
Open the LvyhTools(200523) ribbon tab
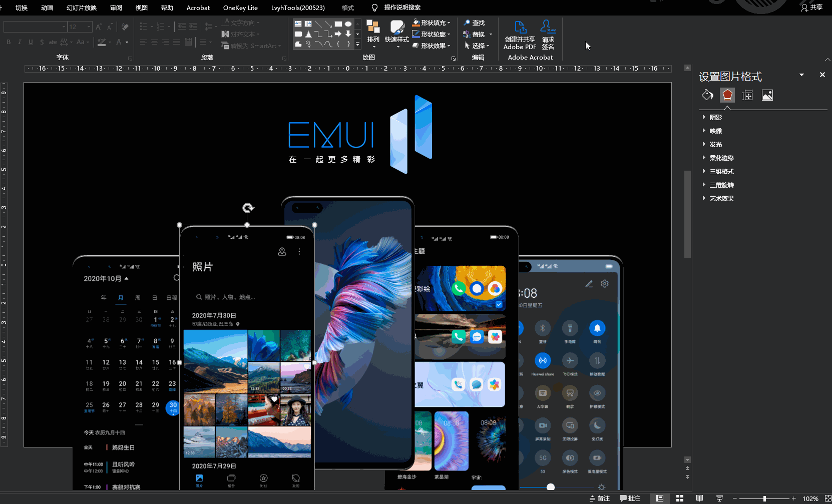coord(298,8)
